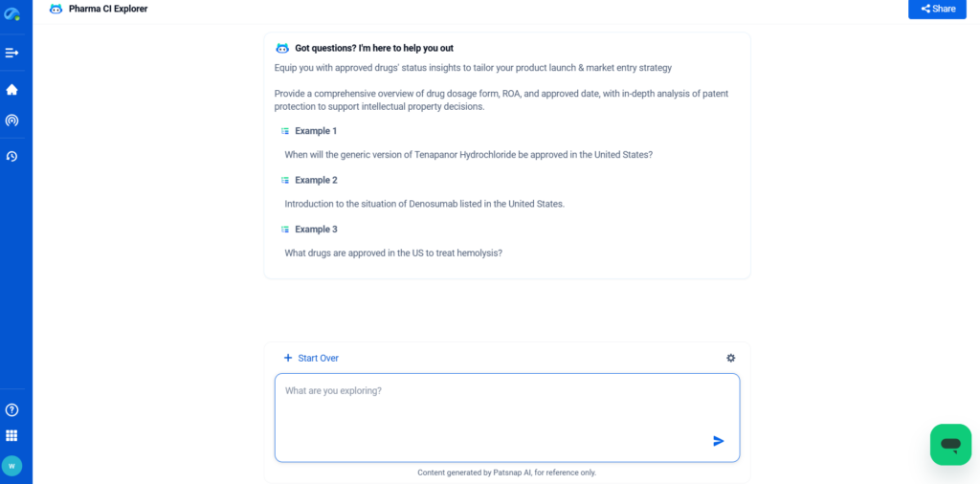The height and width of the screenshot is (484, 980).
Task: Focus the 'What are you exploring?' field
Action: pyautogui.click(x=498, y=411)
